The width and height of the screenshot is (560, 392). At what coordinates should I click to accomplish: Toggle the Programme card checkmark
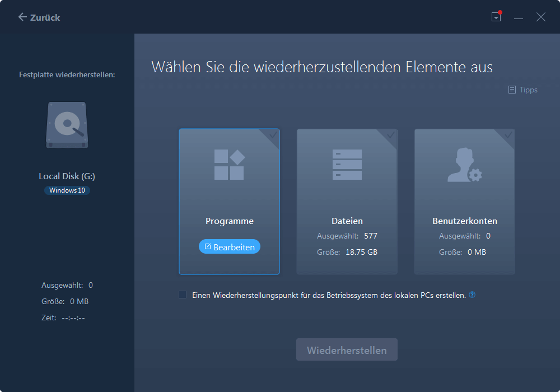pos(273,136)
